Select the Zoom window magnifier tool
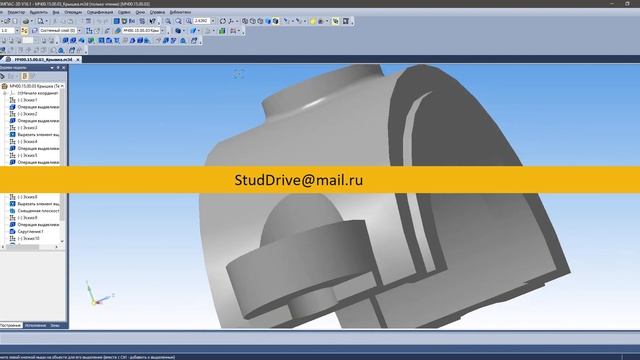The image size is (640, 360). [x=178, y=21]
